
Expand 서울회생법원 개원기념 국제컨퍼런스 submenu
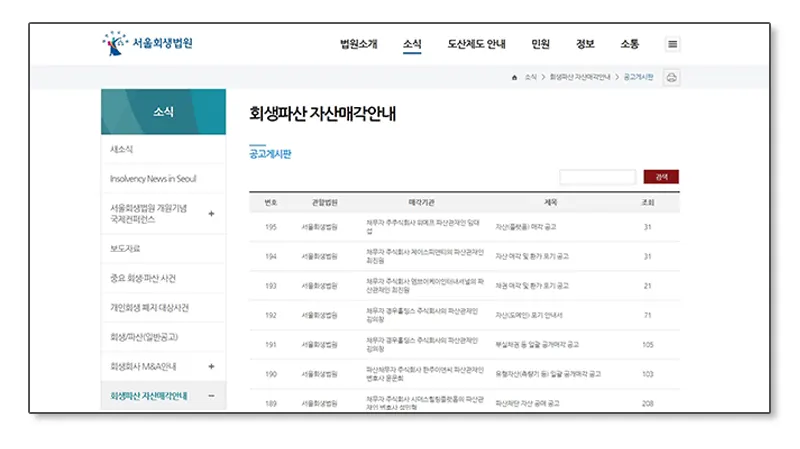click(x=211, y=213)
